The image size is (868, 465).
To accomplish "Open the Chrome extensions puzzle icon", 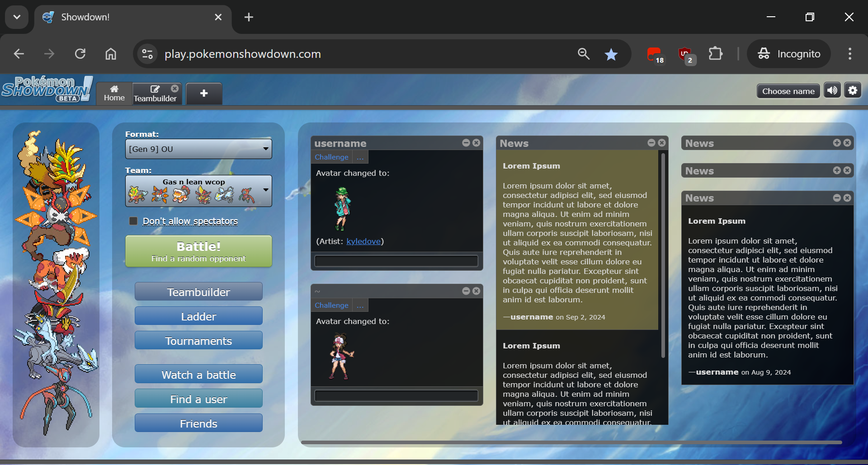I will pos(716,54).
